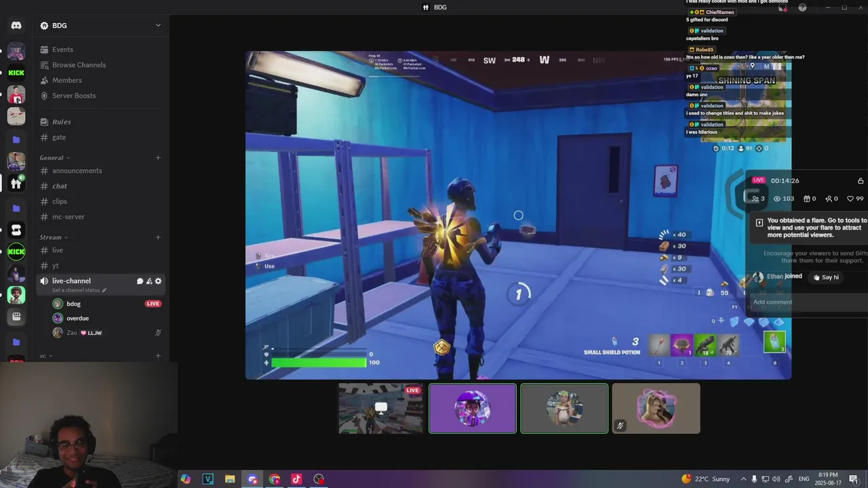
Task: Open OBS Studio from the taskbar
Action: [x=319, y=479]
